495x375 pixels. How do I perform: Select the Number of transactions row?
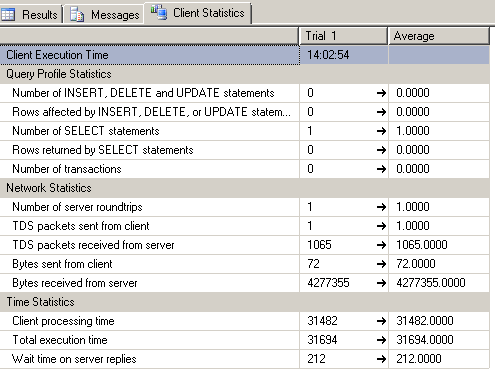245,169
